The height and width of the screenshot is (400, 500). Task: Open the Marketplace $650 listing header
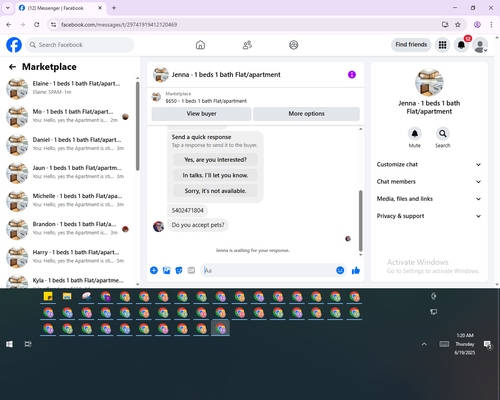click(x=256, y=97)
